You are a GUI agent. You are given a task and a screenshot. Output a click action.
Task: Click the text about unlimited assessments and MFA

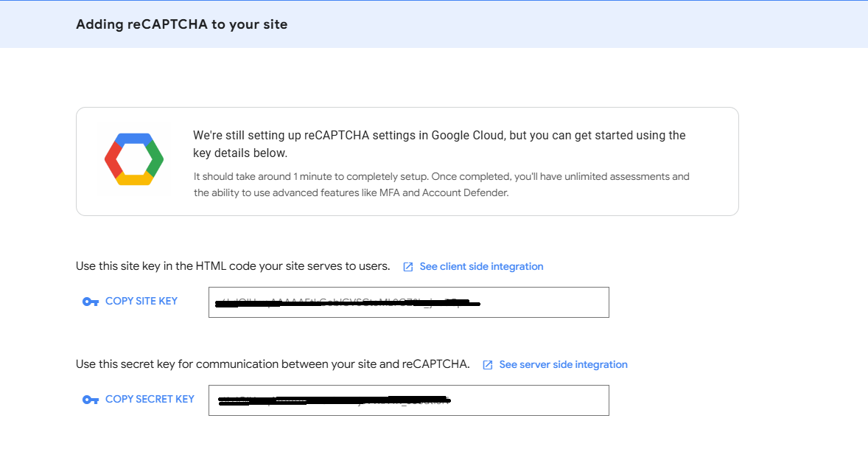[x=441, y=185]
